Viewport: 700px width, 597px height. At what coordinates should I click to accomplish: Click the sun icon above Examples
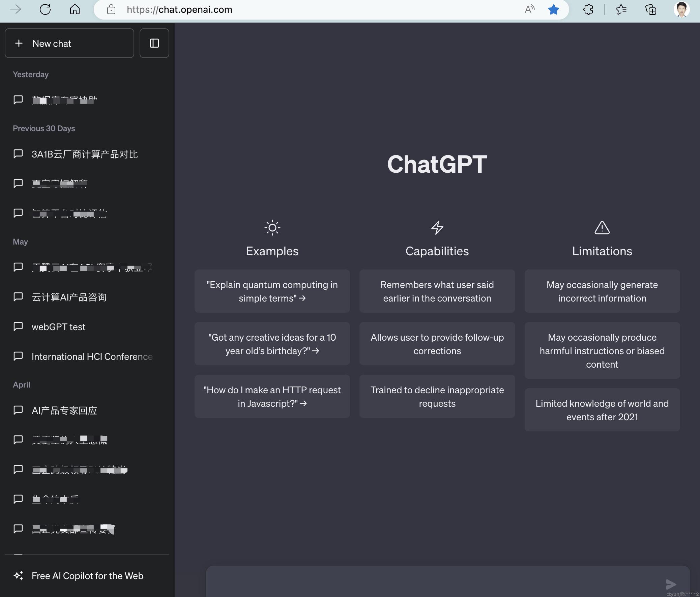point(272,228)
